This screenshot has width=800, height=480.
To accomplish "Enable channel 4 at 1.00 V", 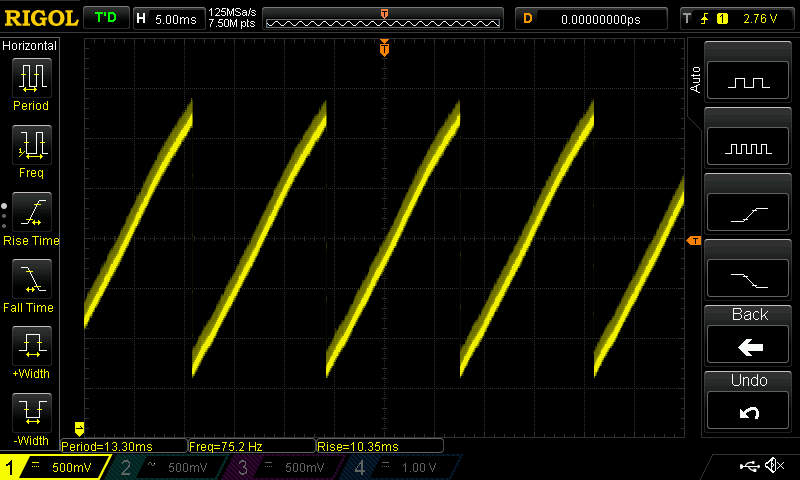I will coord(400,467).
